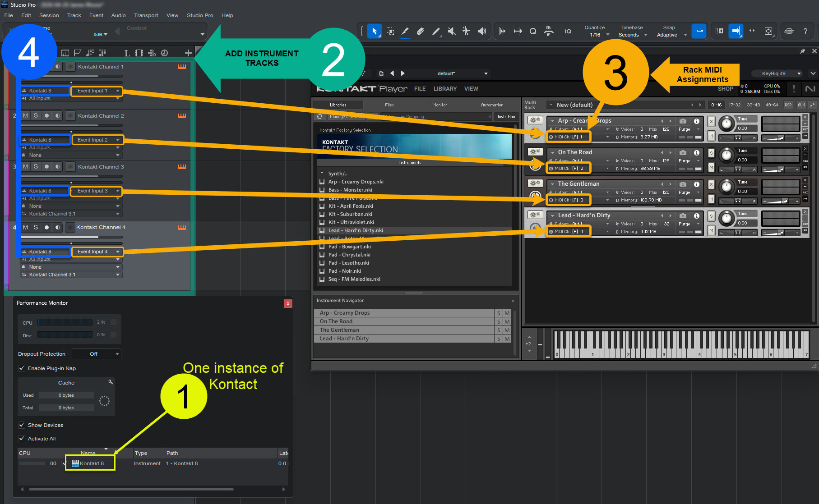Click the Q quantize button
The image size is (819, 504).
pyautogui.click(x=533, y=31)
